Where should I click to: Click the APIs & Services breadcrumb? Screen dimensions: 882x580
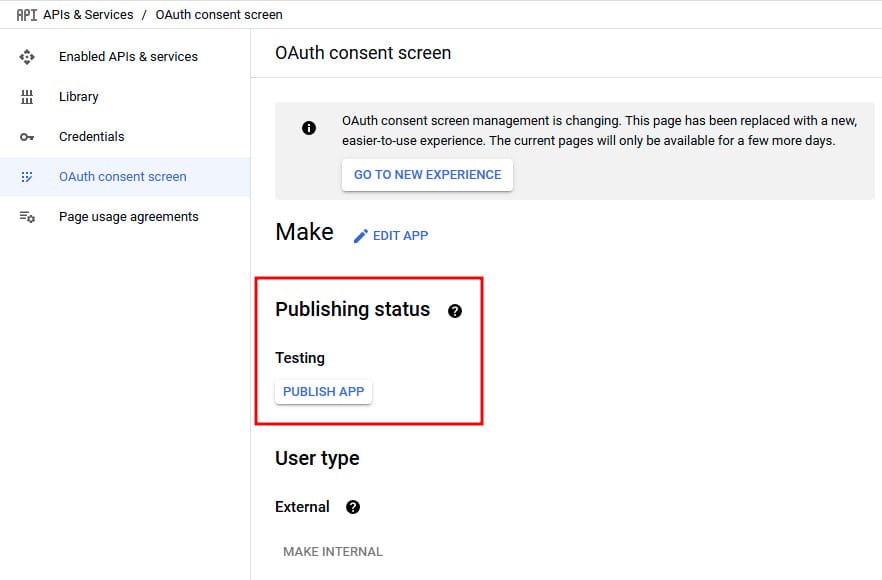[x=88, y=15]
